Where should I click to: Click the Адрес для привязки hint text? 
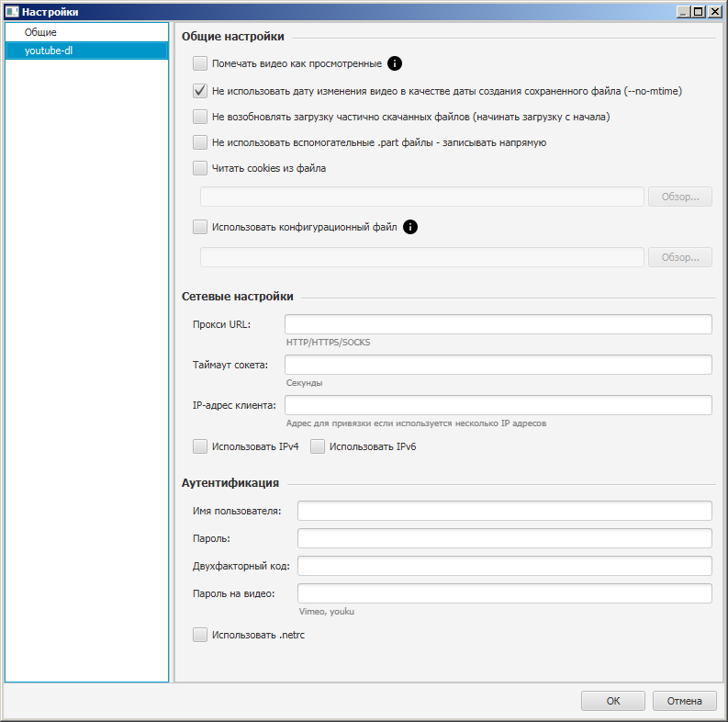[x=416, y=423]
